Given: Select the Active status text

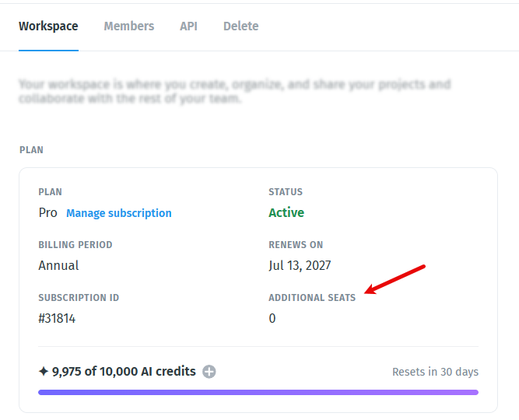Looking at the screenshot, I should (286, 212).
